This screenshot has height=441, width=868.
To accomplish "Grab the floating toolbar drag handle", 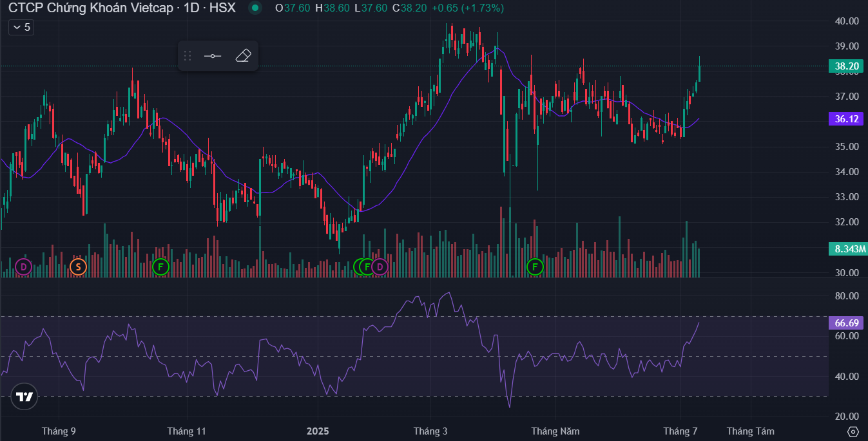I will tap(188, 56).
